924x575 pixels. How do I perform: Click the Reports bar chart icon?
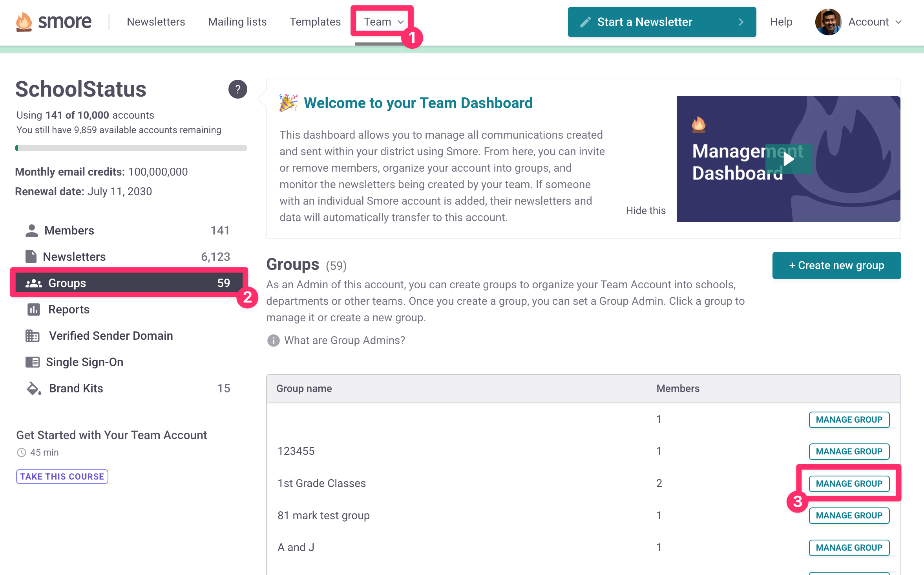tap(33, 309)
